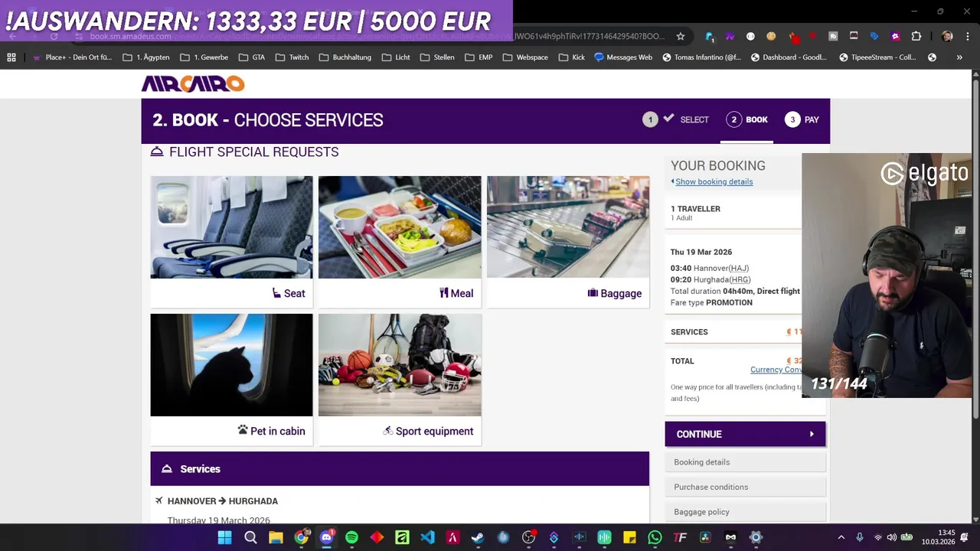Open the Seat selection tile
Image resolution: width=980 pixels, height=551 pixels.
(231, 241)
